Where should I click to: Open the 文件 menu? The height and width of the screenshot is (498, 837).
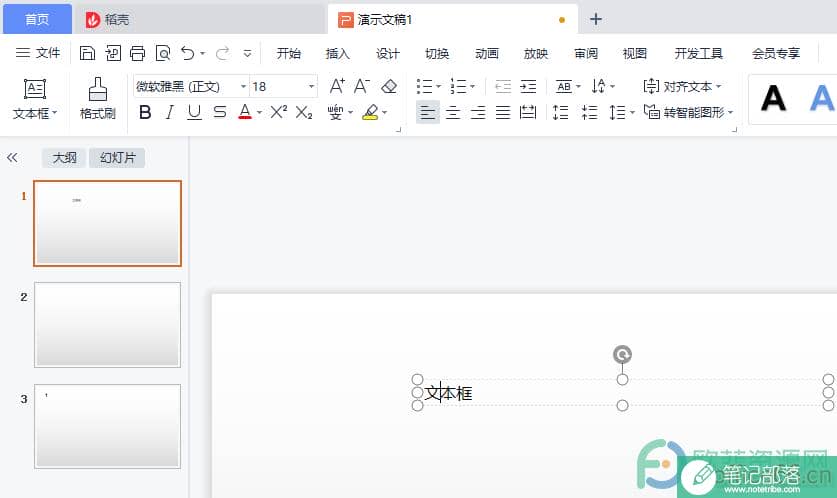pos(38,53)
